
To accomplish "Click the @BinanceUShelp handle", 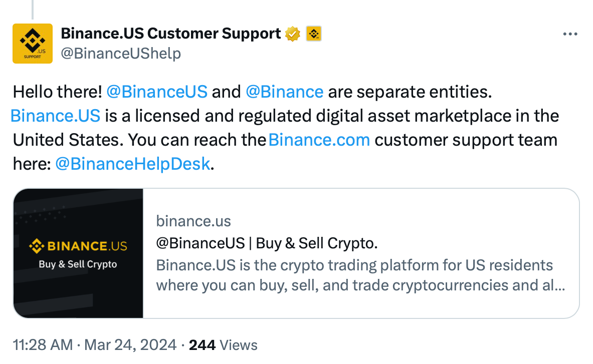I will [120, 53].
